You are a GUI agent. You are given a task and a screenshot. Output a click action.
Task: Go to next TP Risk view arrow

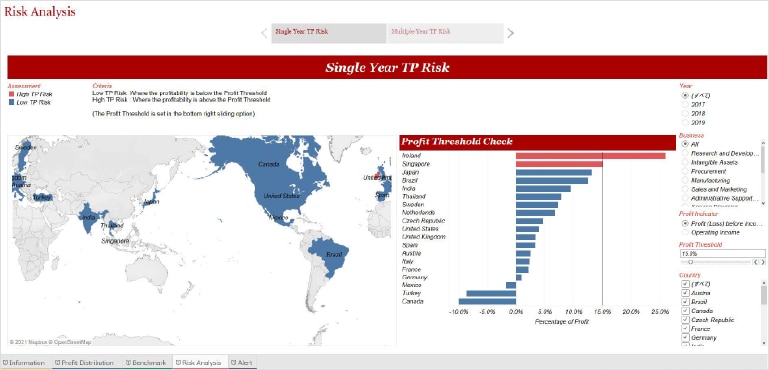coord(511,33)
